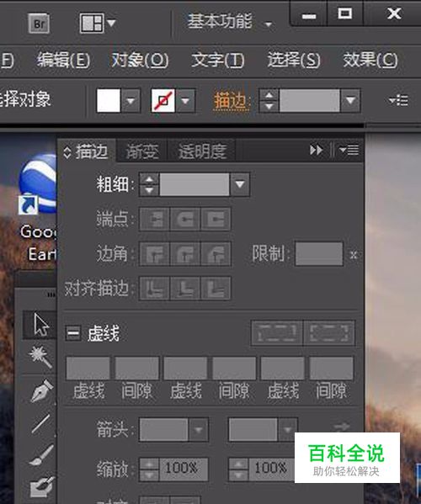Open the fill color dropdown arrow
421x504 pixels.
pyautogui.click(x=131, y=101)
